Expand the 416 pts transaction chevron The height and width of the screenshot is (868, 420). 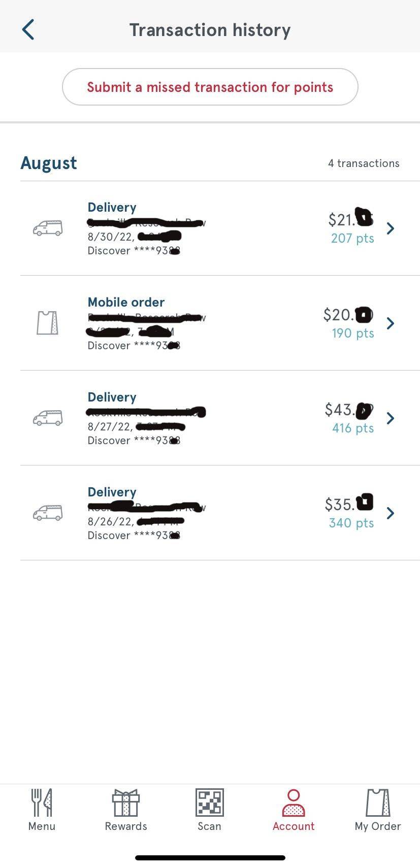click(x=390, y=418)
